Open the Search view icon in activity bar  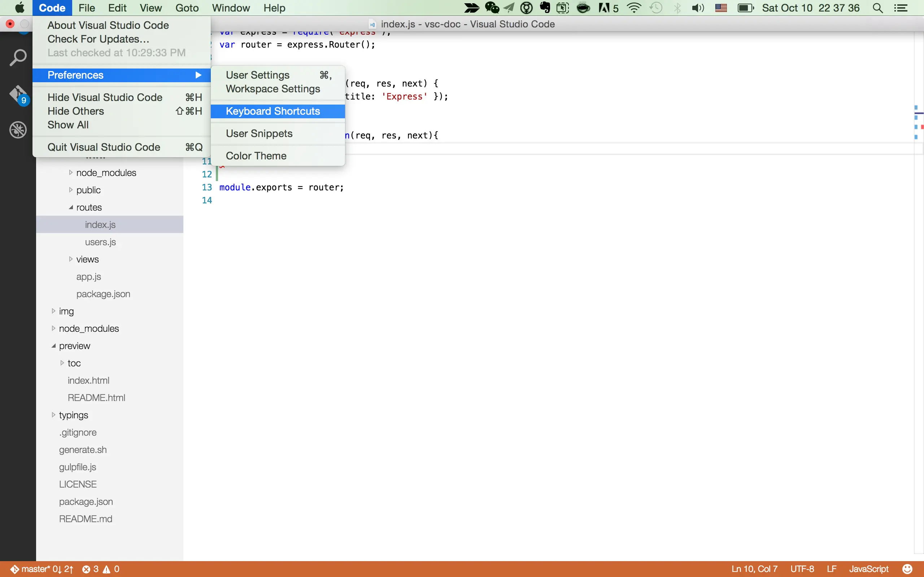tap(18, 58)
